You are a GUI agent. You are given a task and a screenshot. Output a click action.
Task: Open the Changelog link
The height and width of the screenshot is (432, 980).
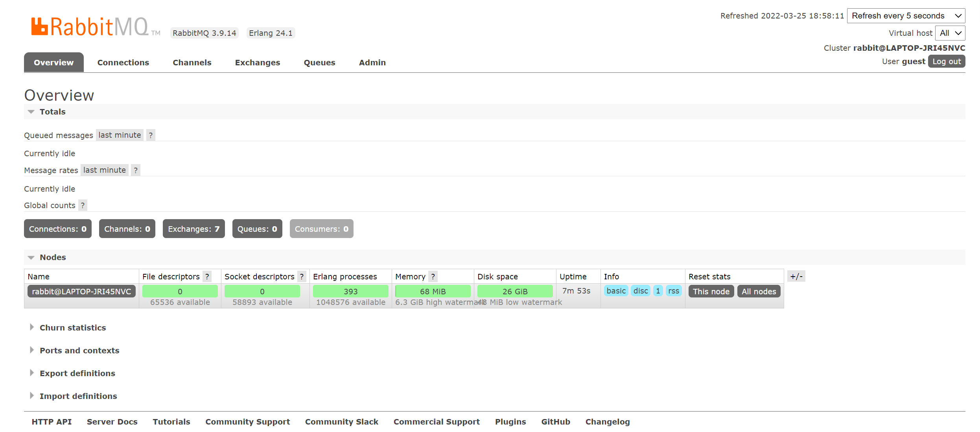608,422
